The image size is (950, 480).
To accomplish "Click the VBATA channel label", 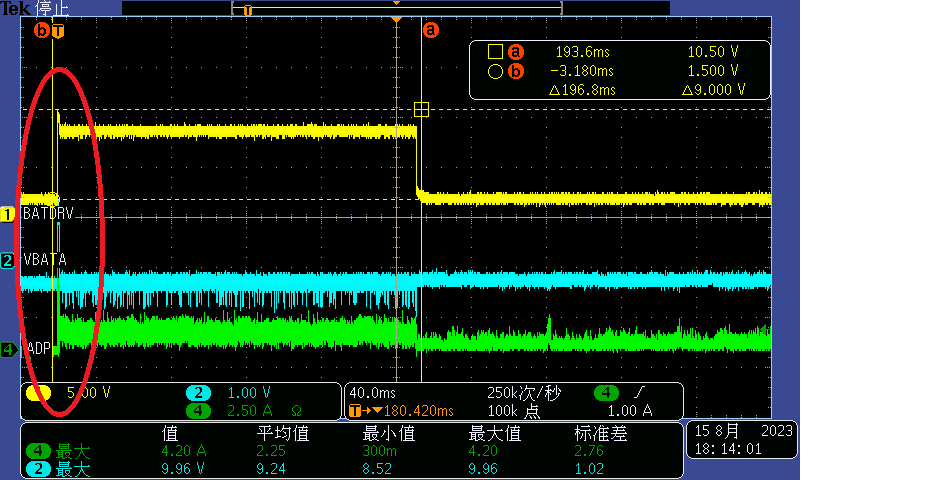I will coord(45,259).
